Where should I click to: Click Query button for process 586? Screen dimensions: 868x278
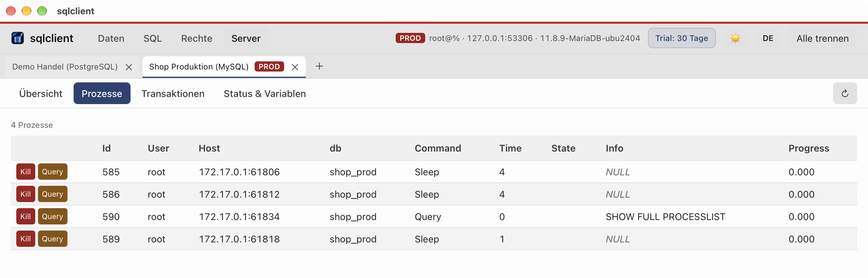pyautogui.click(x=53, y=194)
